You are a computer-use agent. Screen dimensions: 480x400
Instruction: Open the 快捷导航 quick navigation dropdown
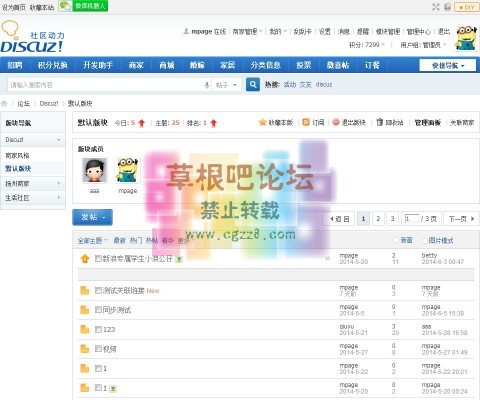coord(448,65)
